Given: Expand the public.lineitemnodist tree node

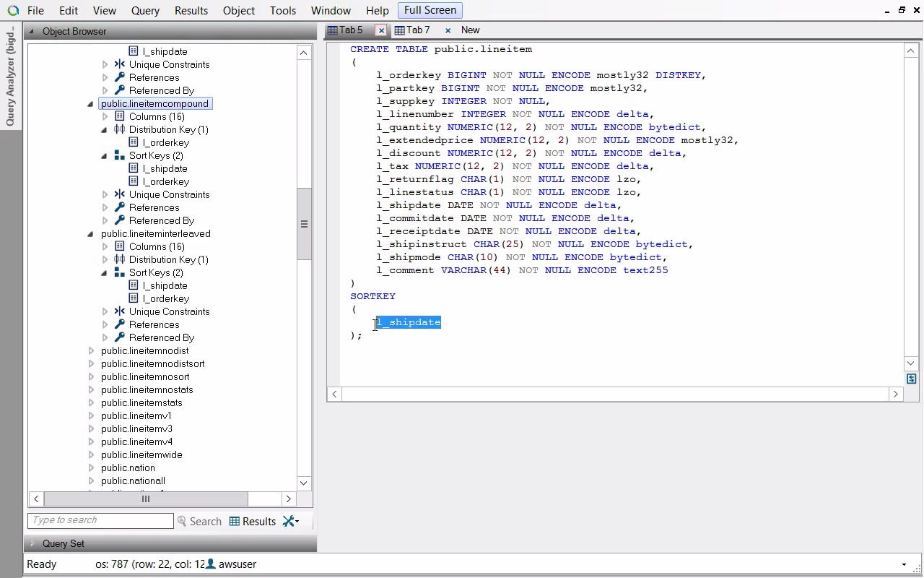Looking at the screenshot, I should (x=91, y=350).
